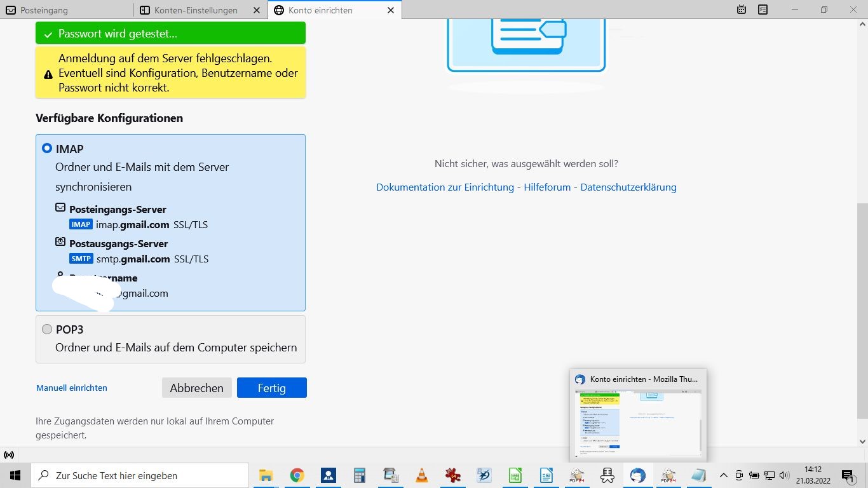Click the yellow warning triangle icon
868x488 pixels.
pyautogui.click(x=48, y=74)
